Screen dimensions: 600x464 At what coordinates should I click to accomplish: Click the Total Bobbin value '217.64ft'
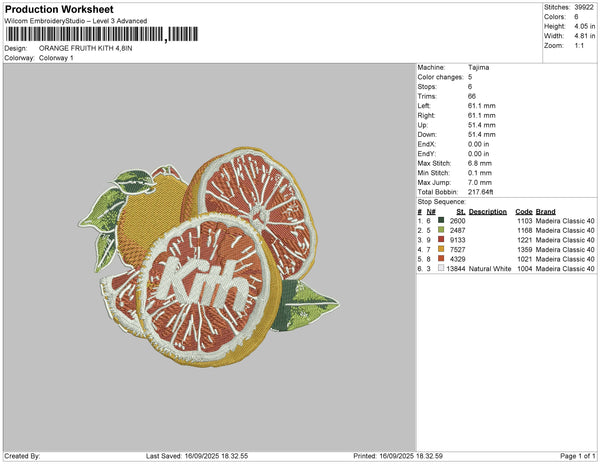tap(480, 192)
